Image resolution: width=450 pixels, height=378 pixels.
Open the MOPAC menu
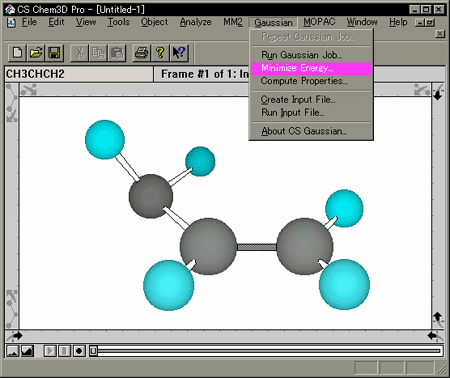319,22
